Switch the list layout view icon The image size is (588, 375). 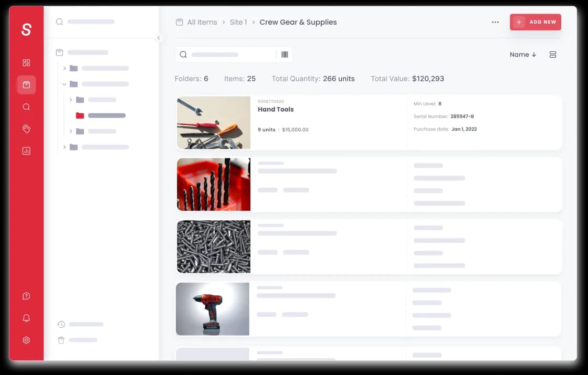553,55
